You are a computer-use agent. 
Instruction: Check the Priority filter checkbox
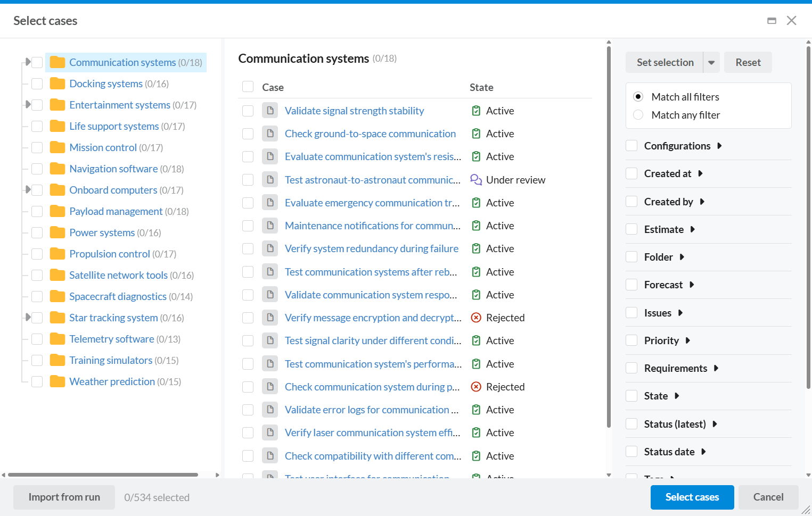pos(631,340)
